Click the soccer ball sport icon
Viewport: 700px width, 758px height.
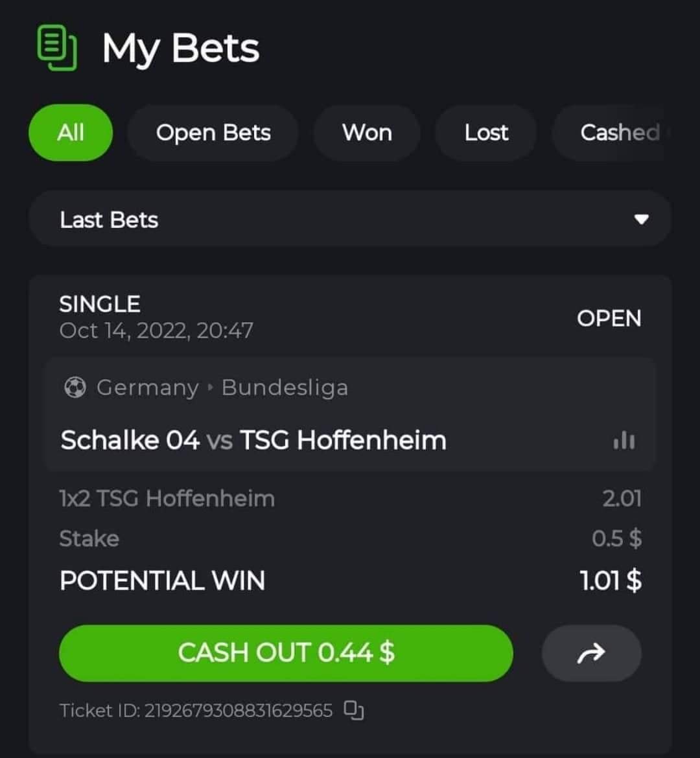coord(75,387)
